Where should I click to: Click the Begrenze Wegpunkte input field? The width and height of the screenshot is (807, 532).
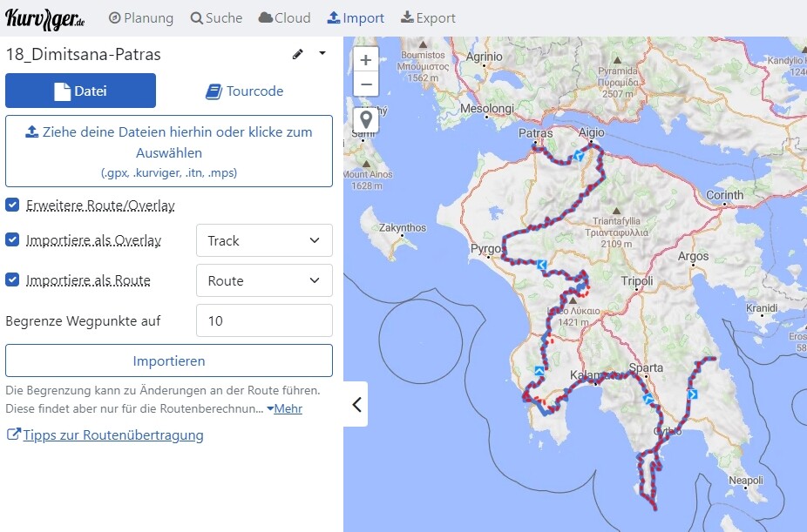[x=264, y=320]
